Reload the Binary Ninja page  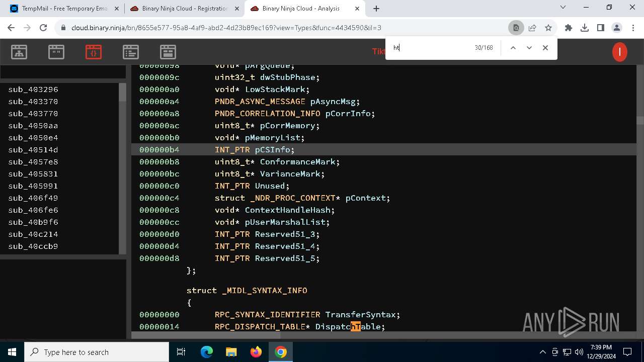pos(43,28)
